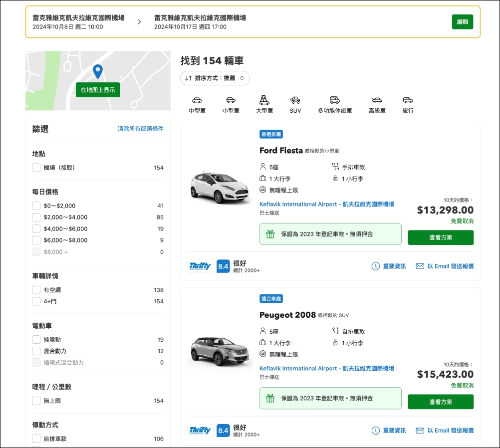
Task: Click 以 Email 發送報價 on Peugeot 2008 card
Action: [x=451, y=431]
